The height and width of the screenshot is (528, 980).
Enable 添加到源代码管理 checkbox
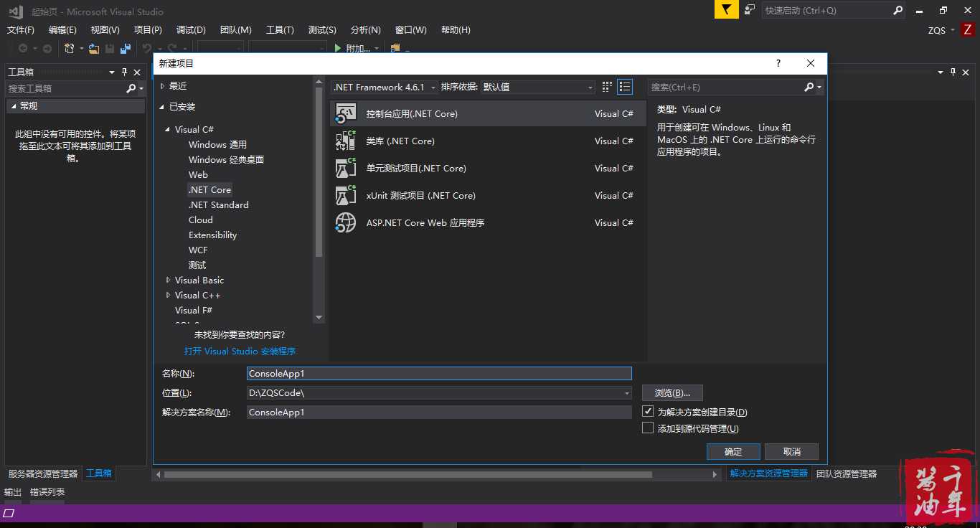click(648, 428)
